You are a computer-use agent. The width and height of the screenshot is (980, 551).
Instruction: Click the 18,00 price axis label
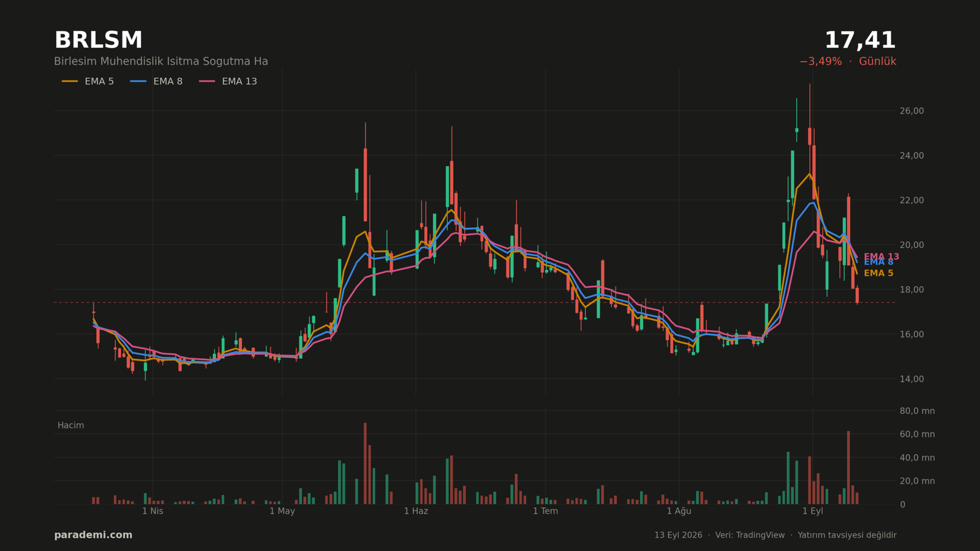coord(912,290)
